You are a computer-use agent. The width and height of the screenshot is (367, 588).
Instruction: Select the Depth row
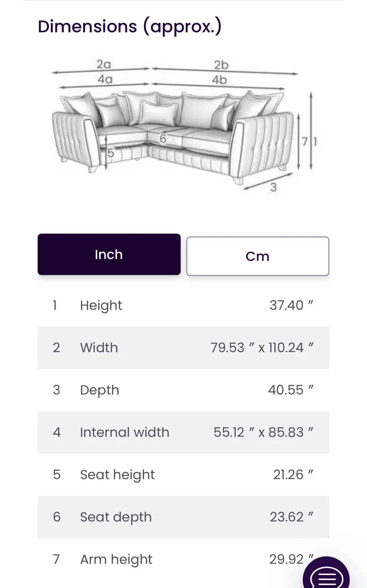(x=183, y=390)
